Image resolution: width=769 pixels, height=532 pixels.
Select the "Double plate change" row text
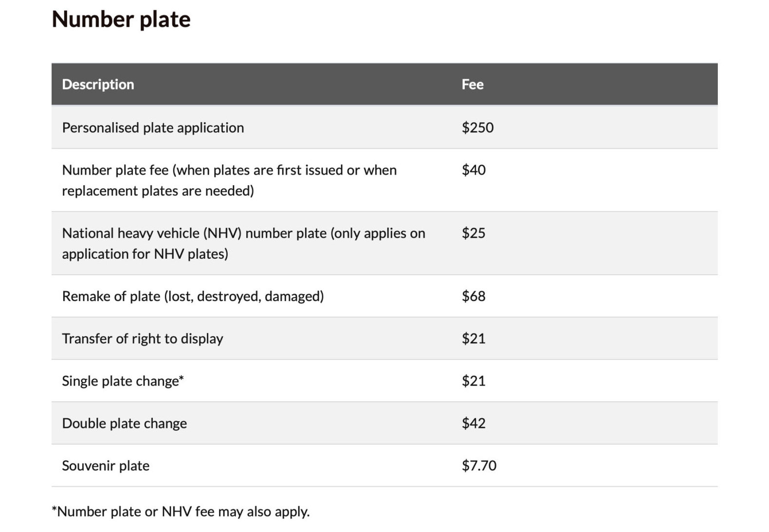124,423
